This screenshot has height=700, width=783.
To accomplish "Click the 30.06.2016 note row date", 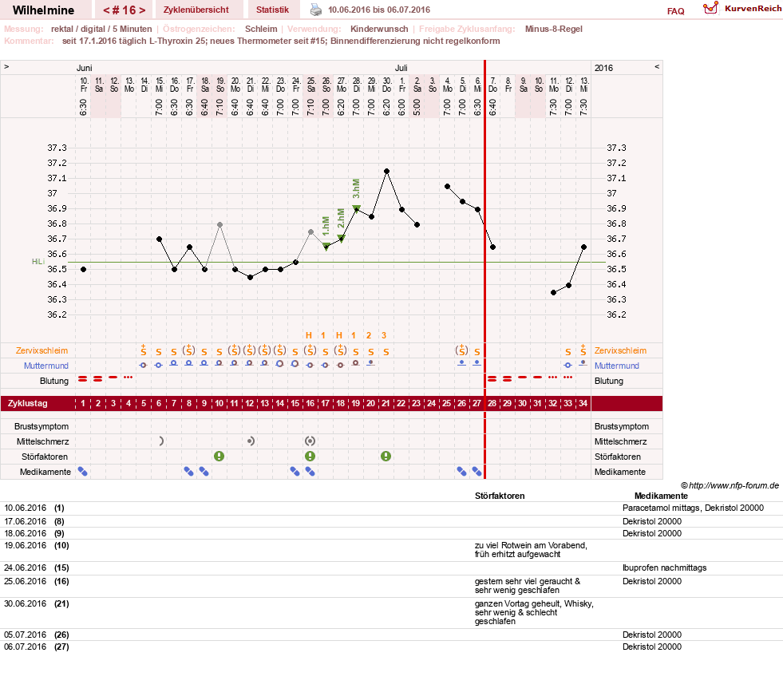I will tap(25, 603).
